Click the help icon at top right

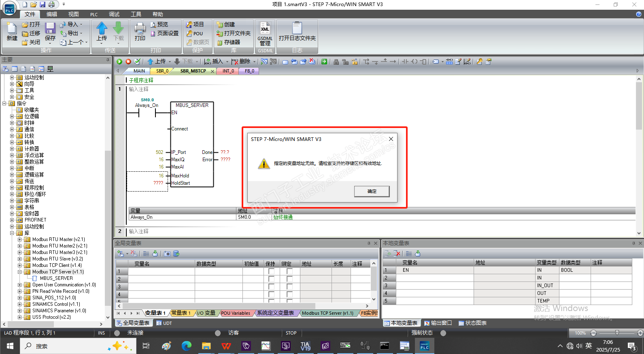pos(639,14)
